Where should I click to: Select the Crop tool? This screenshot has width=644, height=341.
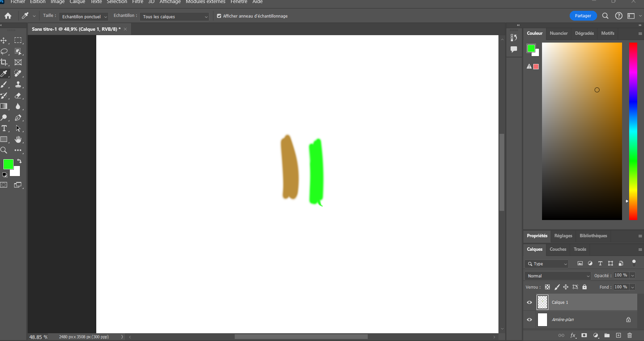click(x=4, y=62)
